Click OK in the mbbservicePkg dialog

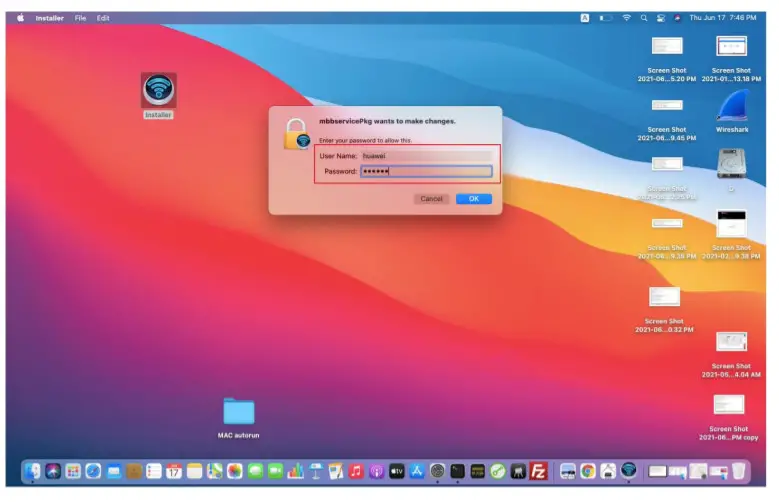473,199
